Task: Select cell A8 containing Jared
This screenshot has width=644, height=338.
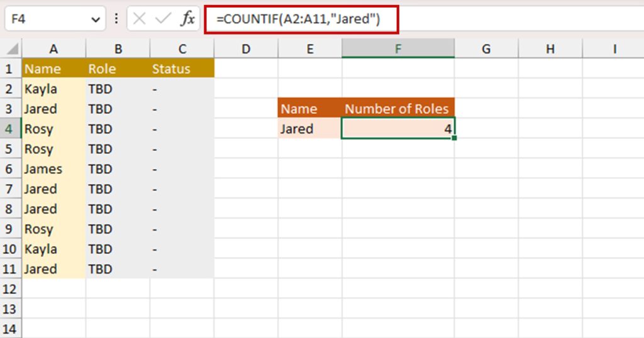Action: [54, 209]
